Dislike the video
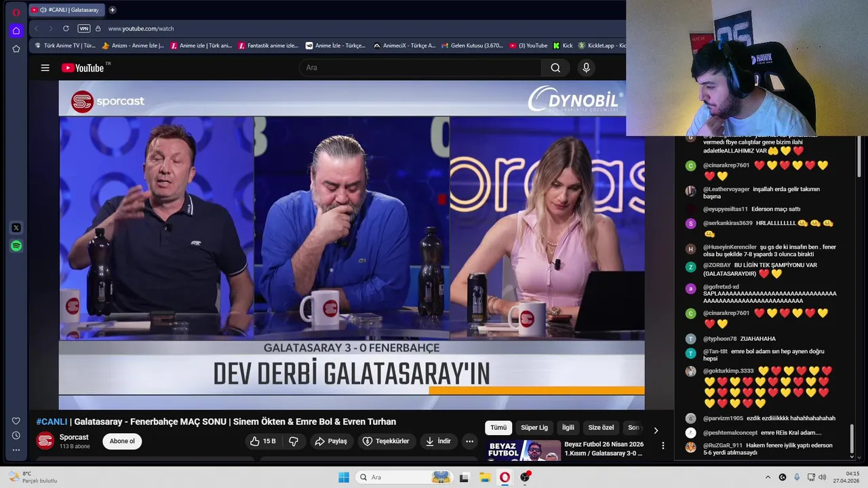 coord(294,441)
